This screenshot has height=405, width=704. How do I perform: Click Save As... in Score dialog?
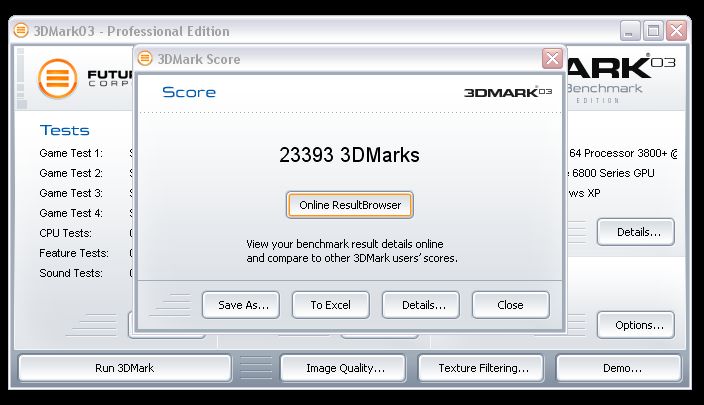pyautogui.click(x=241, y=305)
